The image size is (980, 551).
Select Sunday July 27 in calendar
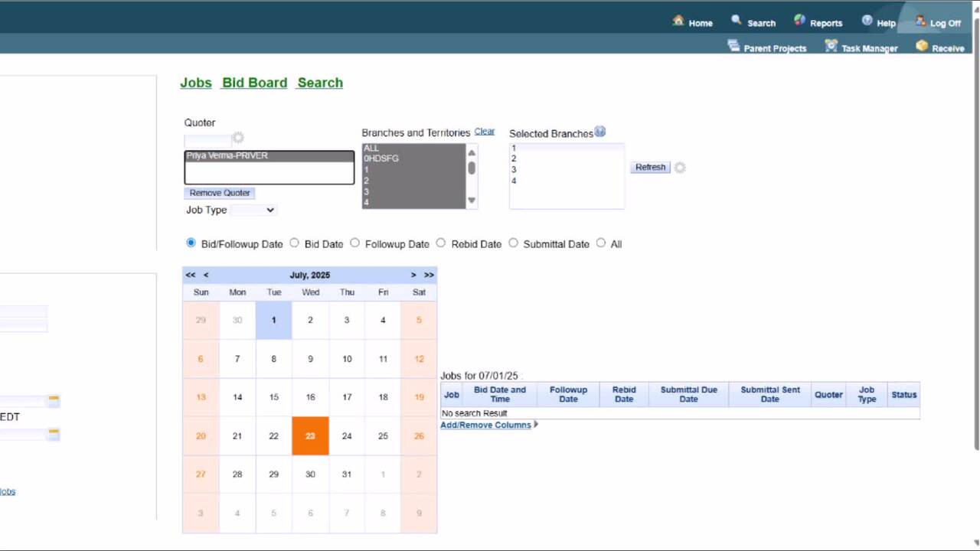pyautogui.click(x=201, y=474)
